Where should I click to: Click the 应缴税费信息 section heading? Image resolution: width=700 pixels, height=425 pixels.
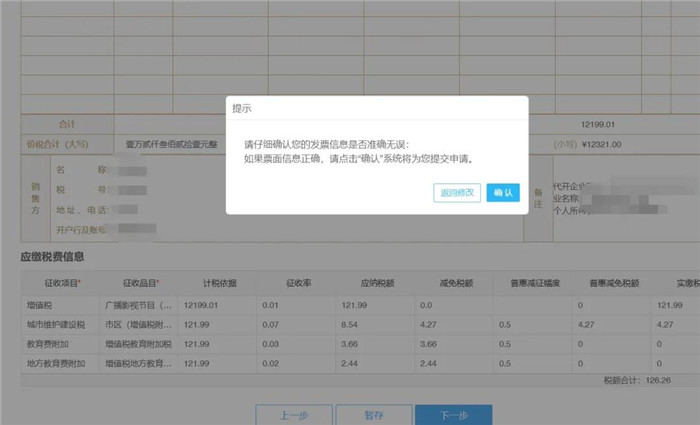(x=60, y=257)
